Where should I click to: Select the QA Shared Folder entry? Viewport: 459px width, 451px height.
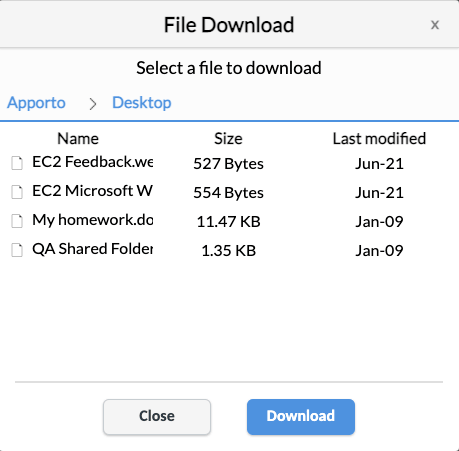[92, 249]
